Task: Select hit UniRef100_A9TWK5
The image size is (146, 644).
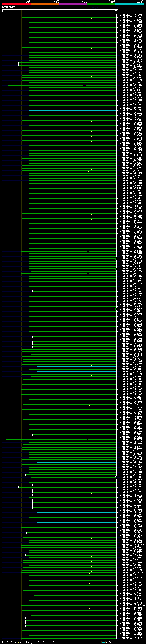Action: coord(131,289)
